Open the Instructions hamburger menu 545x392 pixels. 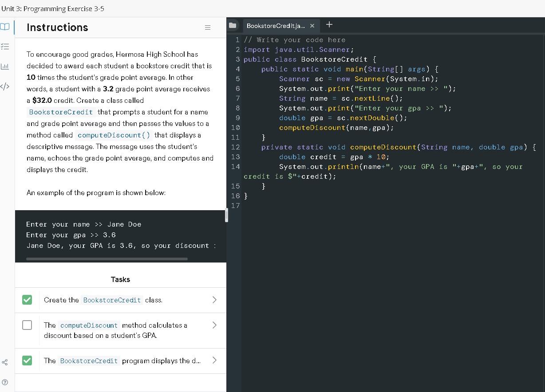pyautogui.click(x=207, y=27)
